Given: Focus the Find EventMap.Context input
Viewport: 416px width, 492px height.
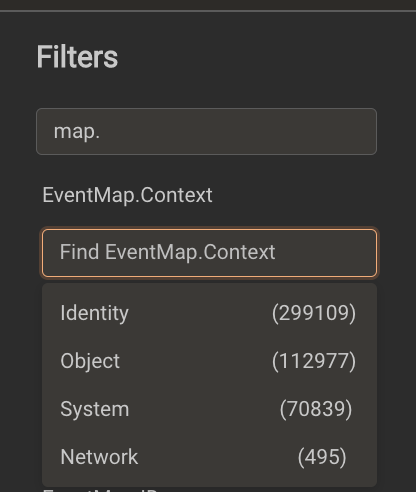Looking at the screenshot, I should pyautogui.click(x=210, y=253).
